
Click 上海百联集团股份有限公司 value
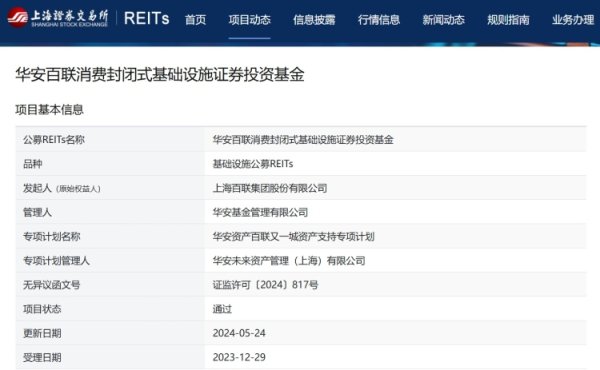270,188
